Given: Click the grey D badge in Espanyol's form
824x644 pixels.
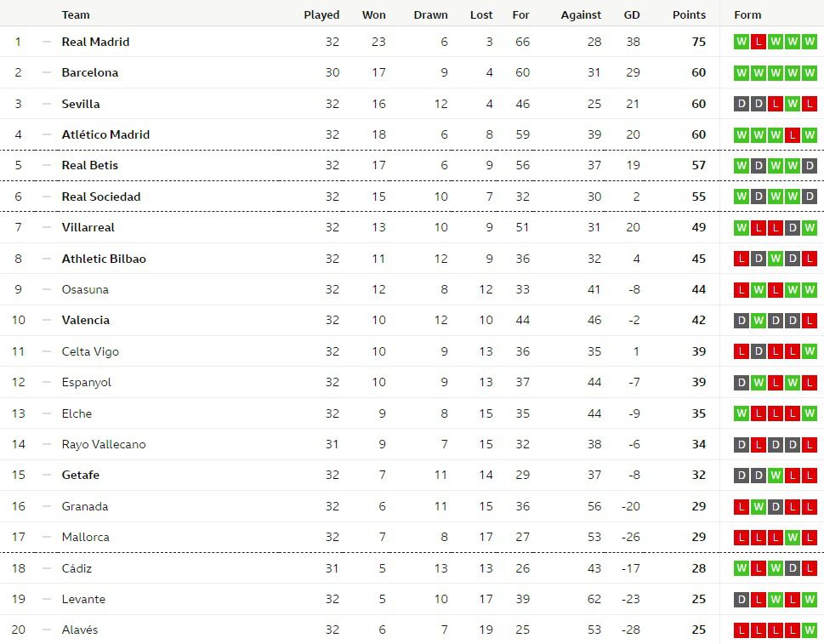Looking at the screenshot, I should (742, 382).
